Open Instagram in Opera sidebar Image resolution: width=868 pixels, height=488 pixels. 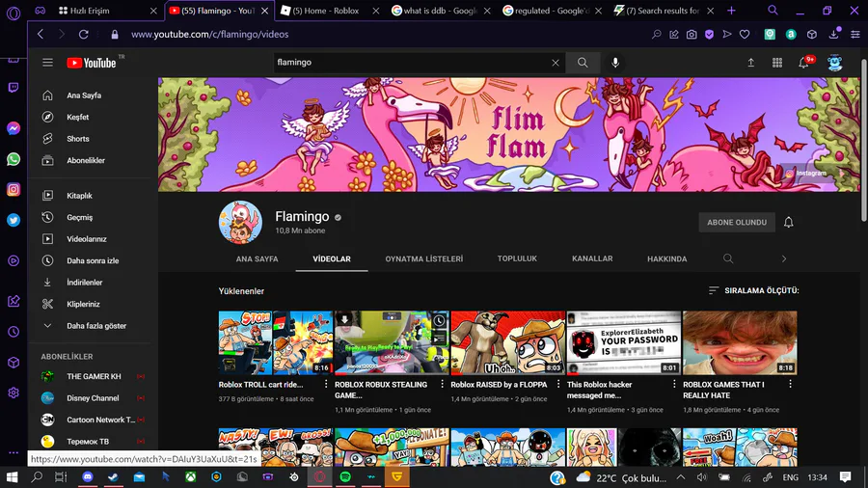tap(14, 189)
